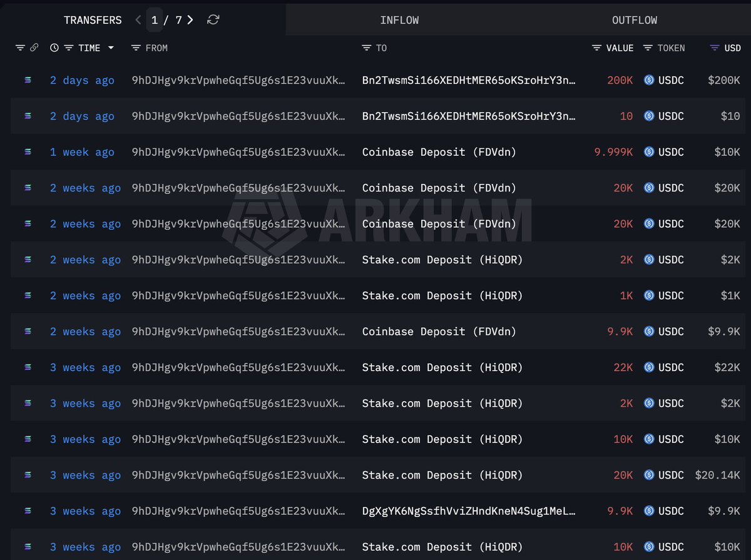Click the refresh transfers icon
This screenshot has width=751, height=560.
click(213, 20)
